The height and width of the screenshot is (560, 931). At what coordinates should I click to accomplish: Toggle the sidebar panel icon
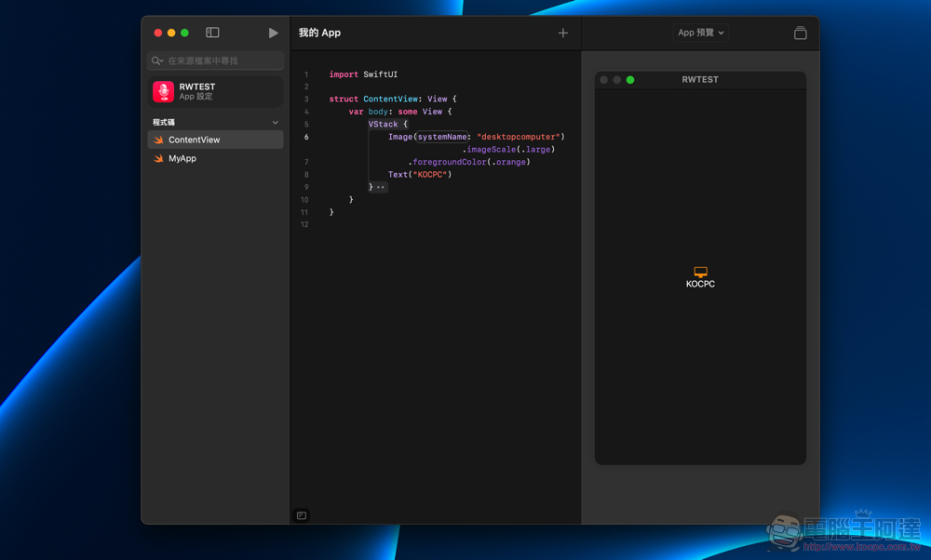click(x=212, y=33)
